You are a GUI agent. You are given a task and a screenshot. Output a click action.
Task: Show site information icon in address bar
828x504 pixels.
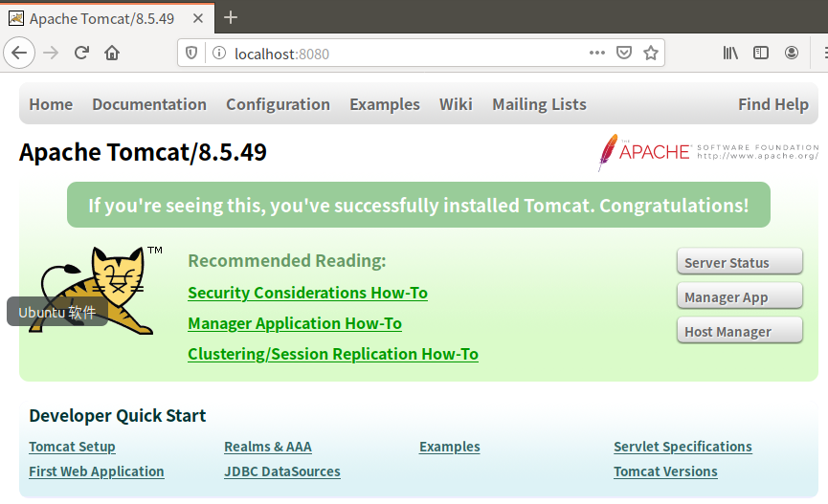coord(219,53)
